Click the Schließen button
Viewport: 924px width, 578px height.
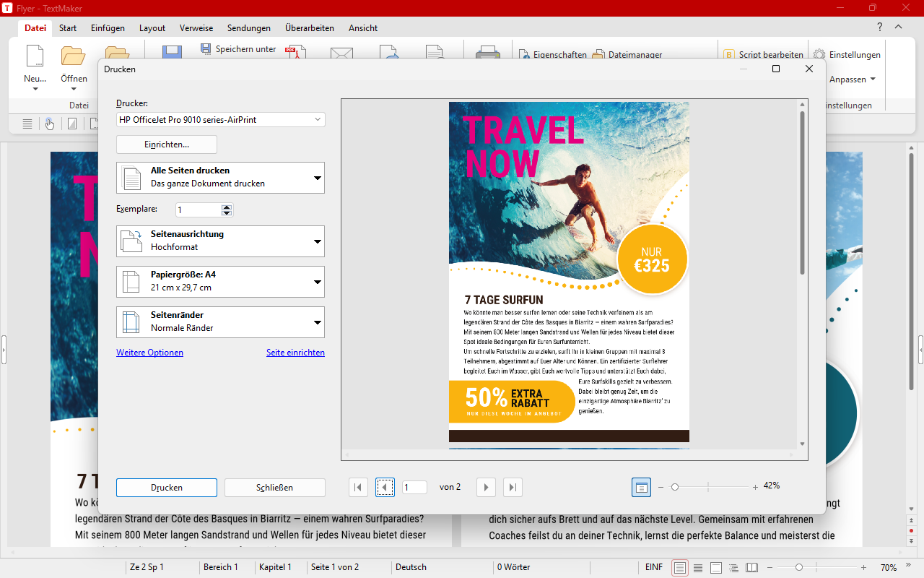coord(275,488)
